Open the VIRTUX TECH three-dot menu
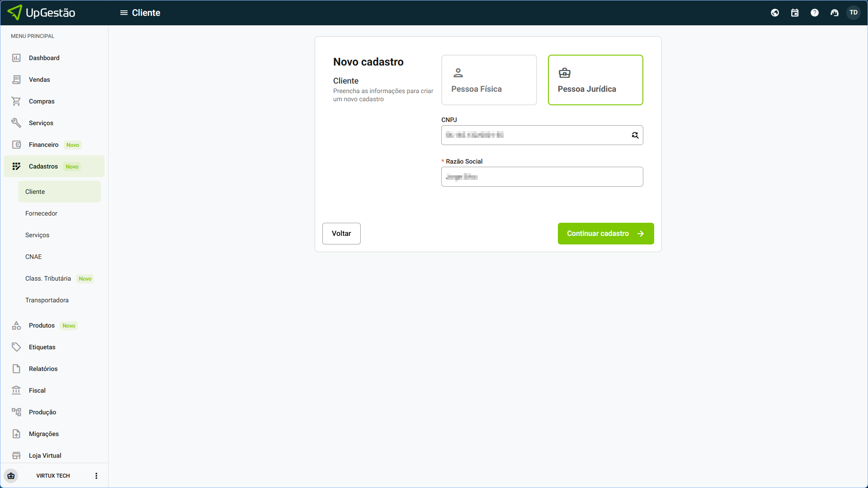Viewport: 868px width, 488px height. pos(96,476)
